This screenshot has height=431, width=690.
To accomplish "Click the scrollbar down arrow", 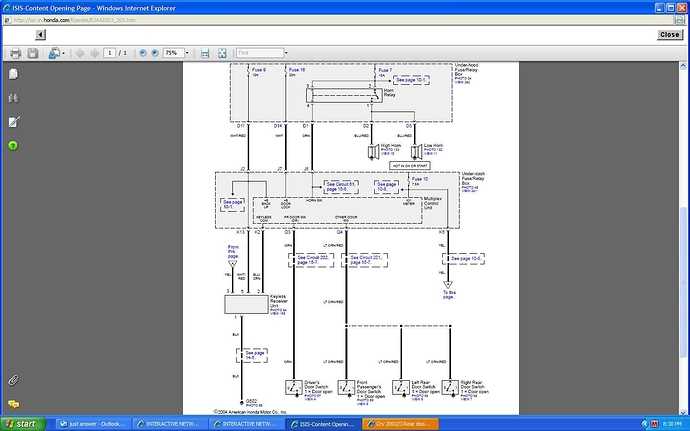I will click(683, 412).
